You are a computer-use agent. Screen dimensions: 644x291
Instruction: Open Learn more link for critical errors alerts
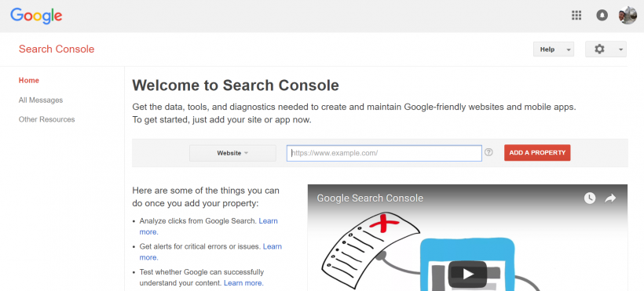click(x=273, y=246)
